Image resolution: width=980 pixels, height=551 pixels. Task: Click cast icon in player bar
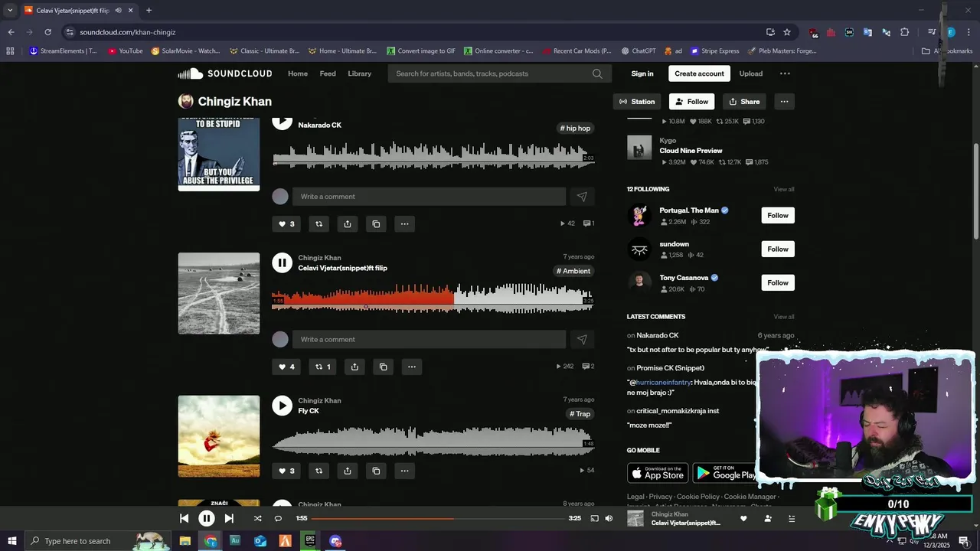pos(594,518)
